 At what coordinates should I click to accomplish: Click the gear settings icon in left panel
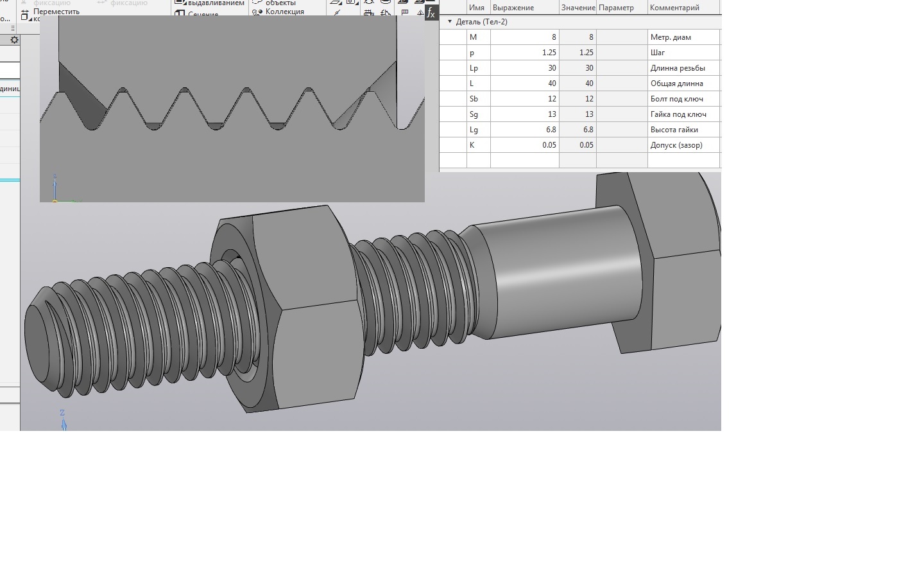(14, 40)
